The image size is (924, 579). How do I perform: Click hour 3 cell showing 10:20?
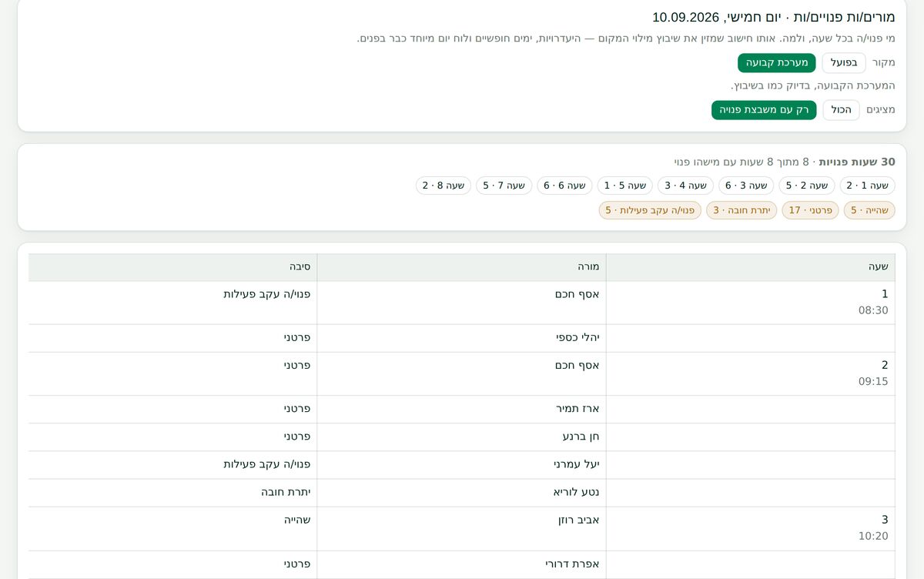click(751, 529)
